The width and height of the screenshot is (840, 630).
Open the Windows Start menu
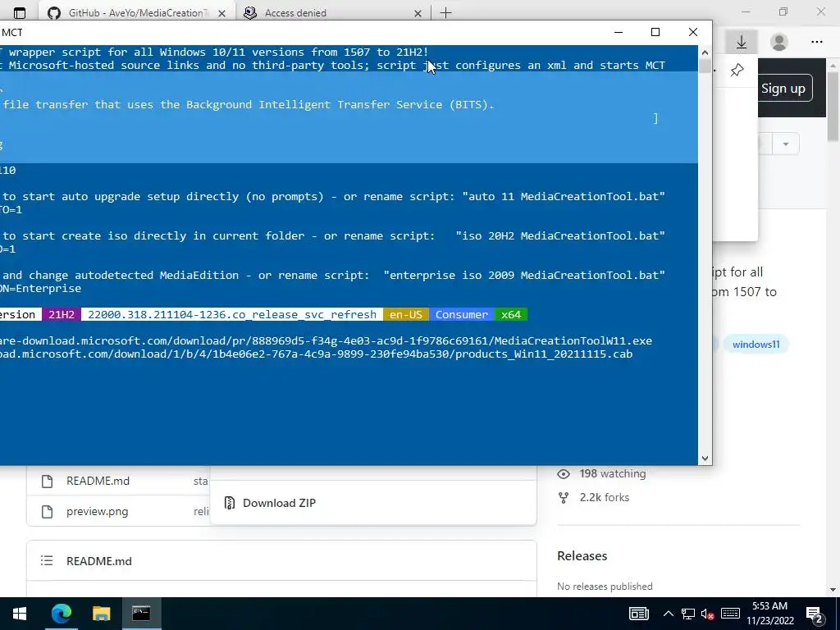pos(20,614)
